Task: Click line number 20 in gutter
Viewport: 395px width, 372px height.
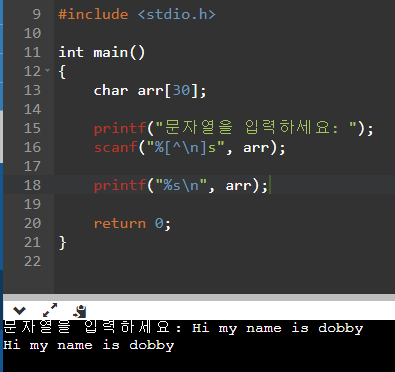Action: pyautogui.click(x=32, y=223)
